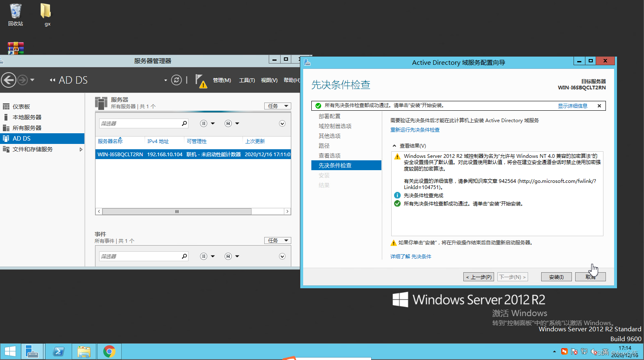Open Google Chrome from the taskbar
Viewport: 644px width, 360px height.
coord(109,351)
